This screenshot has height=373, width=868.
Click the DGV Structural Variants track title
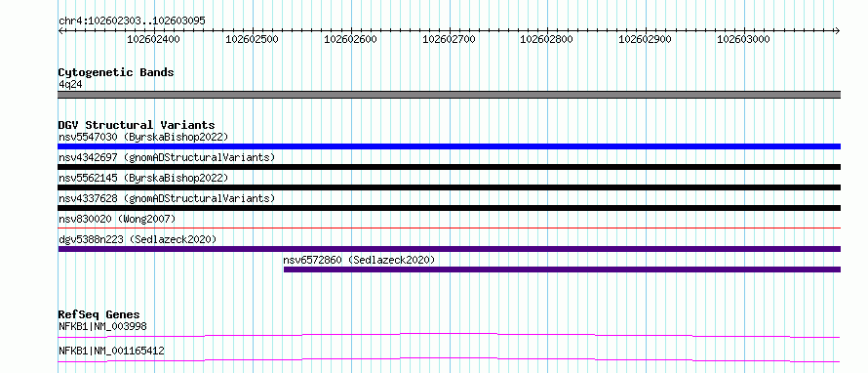pos(137,125)
